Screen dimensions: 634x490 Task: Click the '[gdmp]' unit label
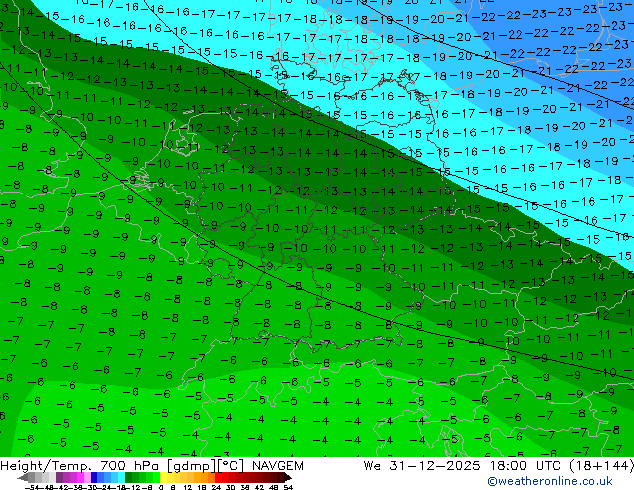click(x=192, y=466)
